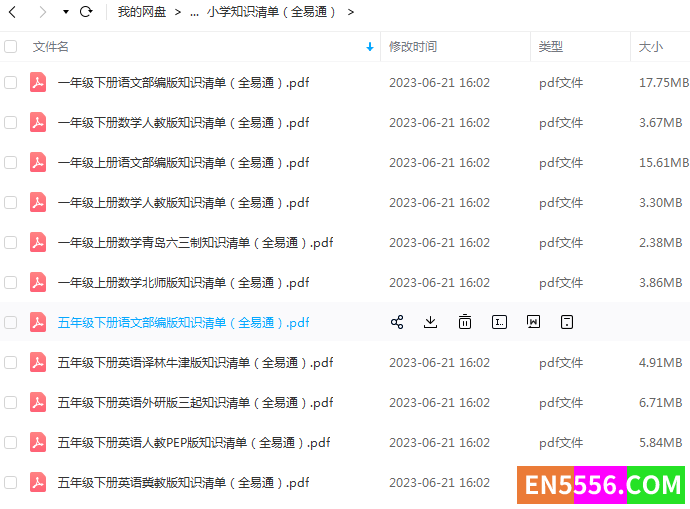Check the box for 一年级下册数学人教版 file

pyautogui.click(x=11, y=122)
